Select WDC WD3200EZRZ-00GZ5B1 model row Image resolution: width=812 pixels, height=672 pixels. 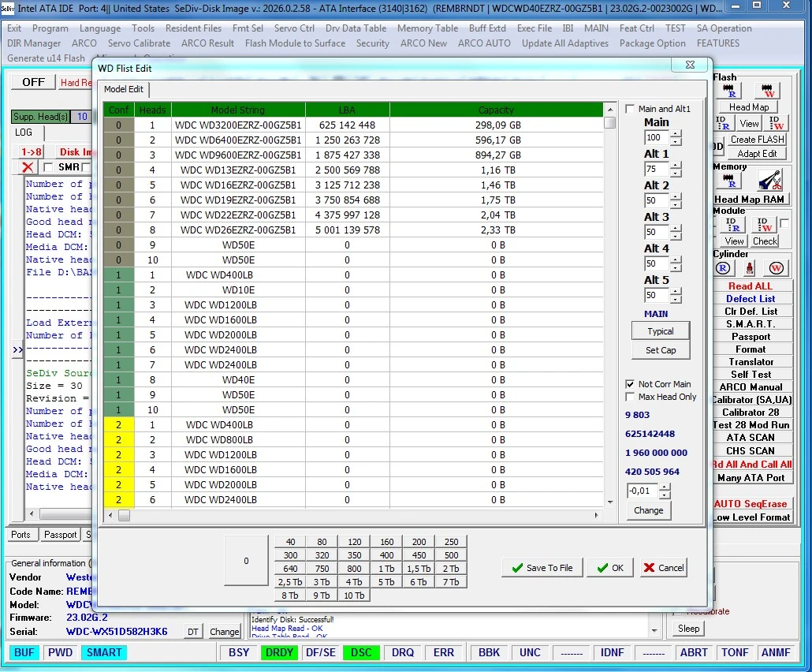pyautogui.click(x=353, y=125)
